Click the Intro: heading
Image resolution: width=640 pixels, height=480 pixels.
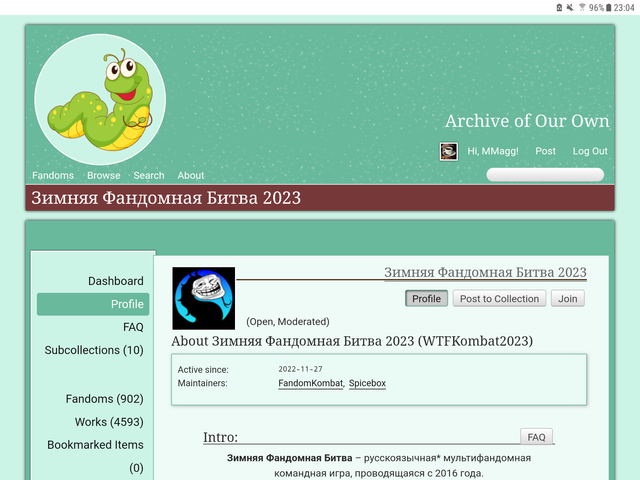[220, 437]
